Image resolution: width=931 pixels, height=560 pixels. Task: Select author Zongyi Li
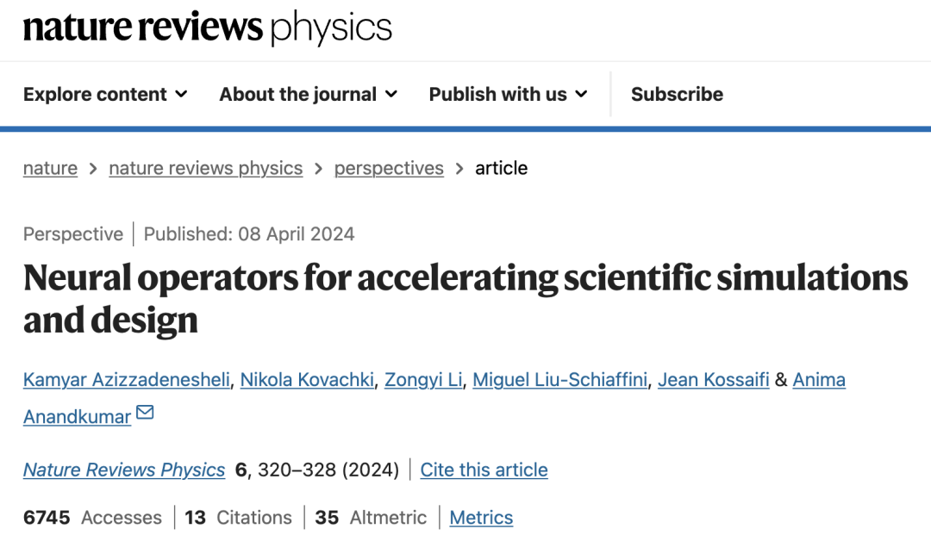pyautogui.click(x=424, y=379)
